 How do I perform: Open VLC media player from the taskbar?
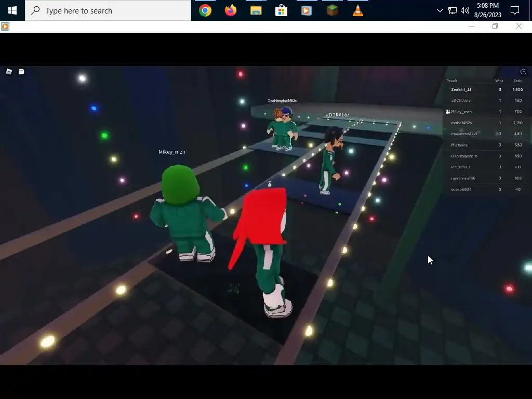(x=357, y=10)
